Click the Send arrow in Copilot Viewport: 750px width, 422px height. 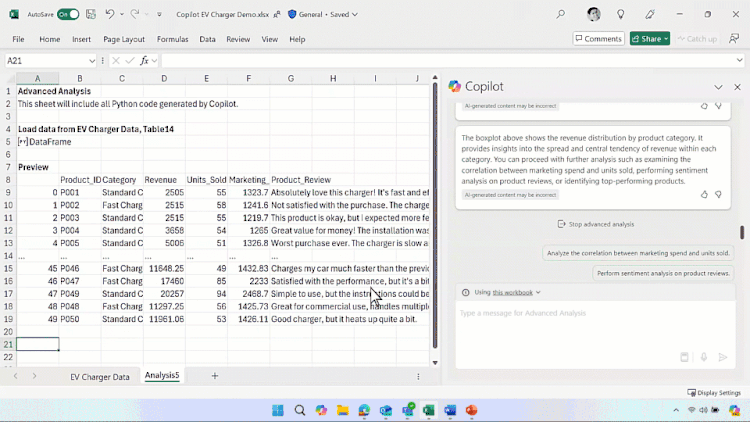click(x=723, y=357)
